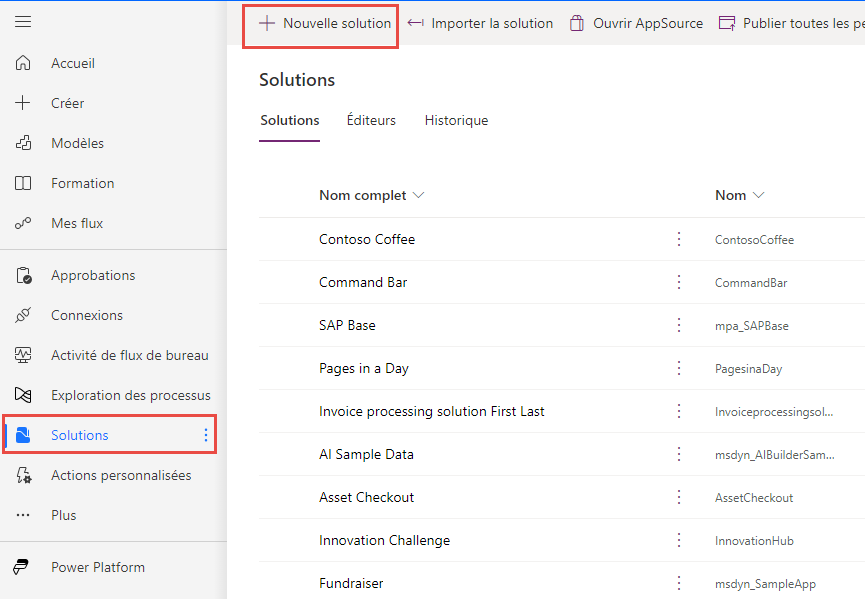Open Invoice processing solution First Last
Image resolution: width=865 pixels, height=599 pixels.
pyautogui.click(x=431, y=411)
